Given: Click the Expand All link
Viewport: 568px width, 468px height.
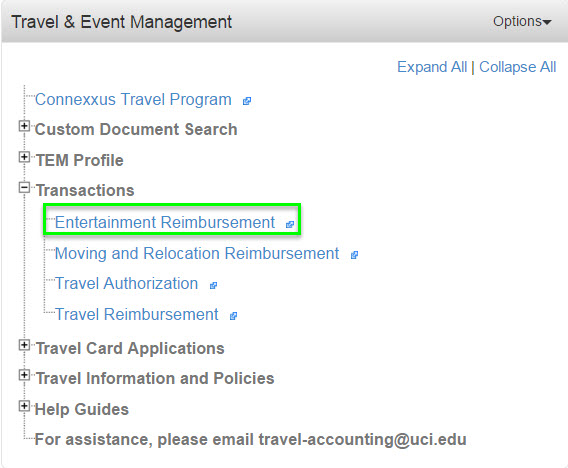Looking at the screenshot, I should click(x=432, y=67).
